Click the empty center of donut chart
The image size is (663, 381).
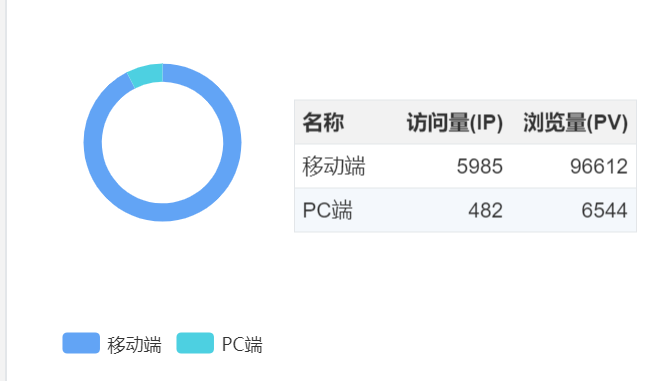(x=162, y=143)
